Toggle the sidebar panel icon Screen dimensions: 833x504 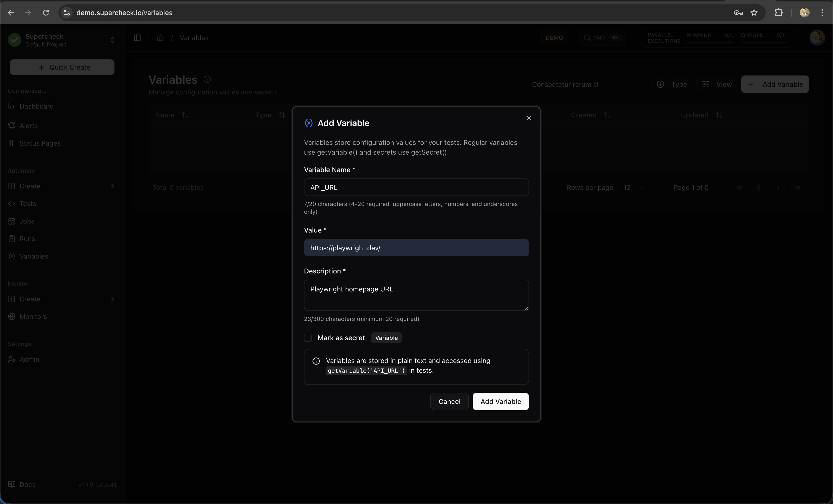137,38
